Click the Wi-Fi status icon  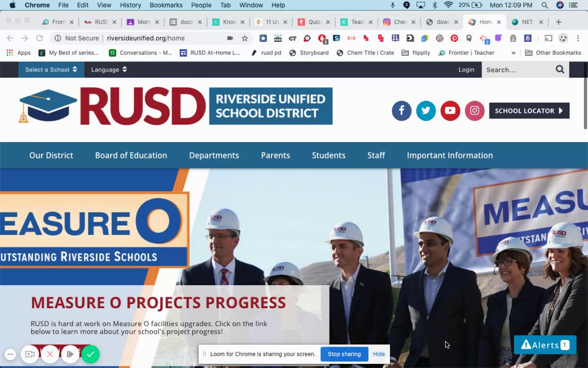point(448,5)
